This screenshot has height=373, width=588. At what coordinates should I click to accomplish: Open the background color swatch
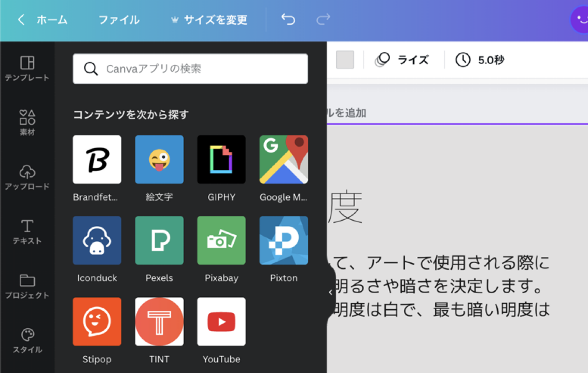click(345, 60)
